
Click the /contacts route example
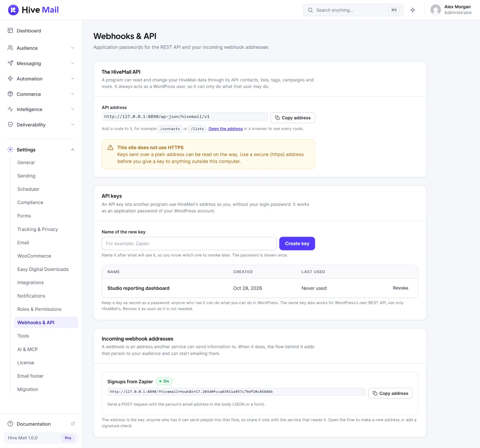tap(170, 129)
